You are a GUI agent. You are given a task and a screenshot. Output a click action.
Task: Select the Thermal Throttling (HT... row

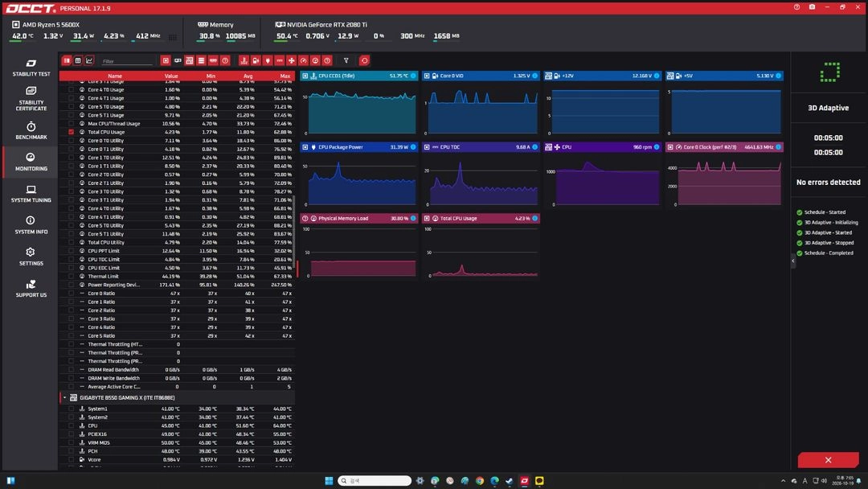point(177,344)
